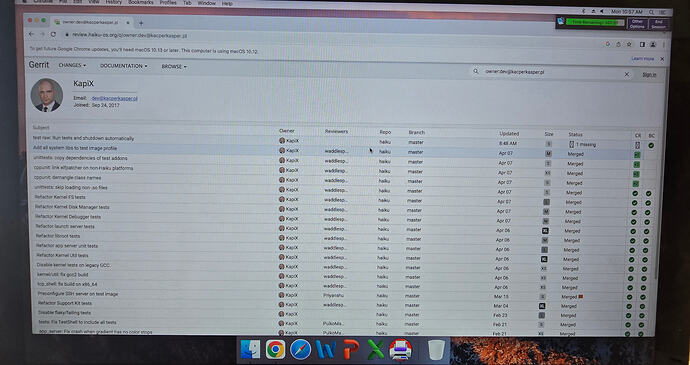Open "unittests: copy dependencies of test addons"
The height and width of the screenshot is (365, 690).
click(x=81, y=158)
